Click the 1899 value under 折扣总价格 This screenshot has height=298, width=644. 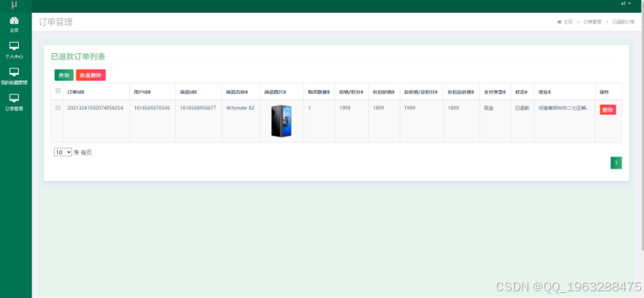click(x=453, y=108)
